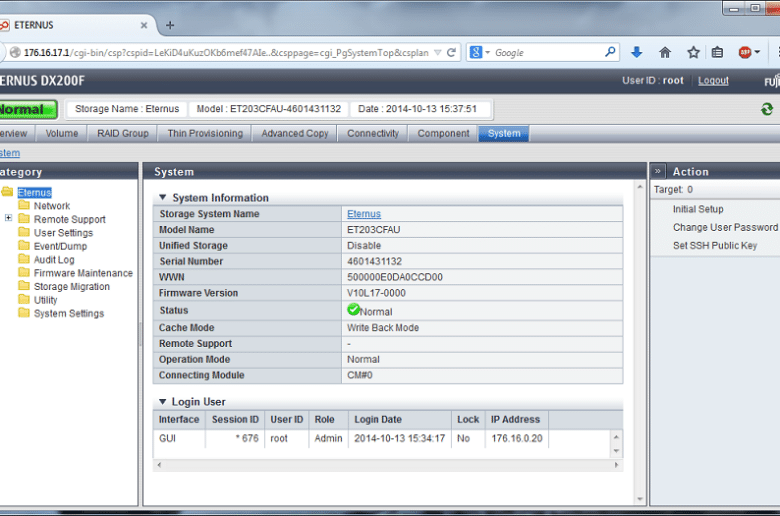Click the Firmware Version value V10L17-0000
The image size is (780, 516).
click(x=376, y=293)
